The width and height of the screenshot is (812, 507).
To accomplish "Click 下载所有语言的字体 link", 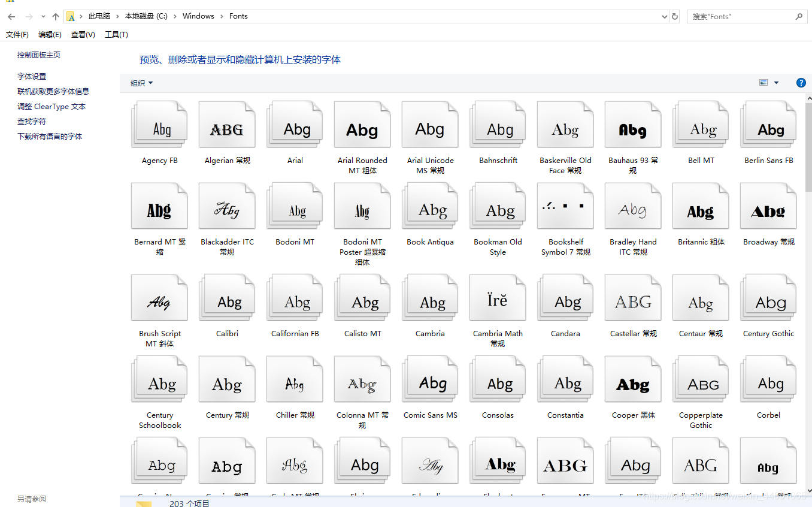I will pyautogui.click(x=50, y=136).
